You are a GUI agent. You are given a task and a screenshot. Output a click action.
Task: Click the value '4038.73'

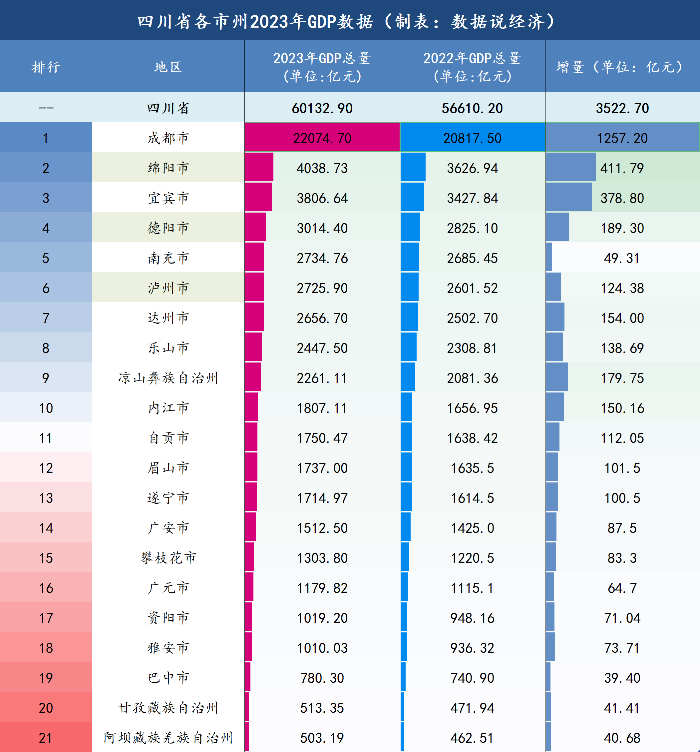(x=322, y=168)
